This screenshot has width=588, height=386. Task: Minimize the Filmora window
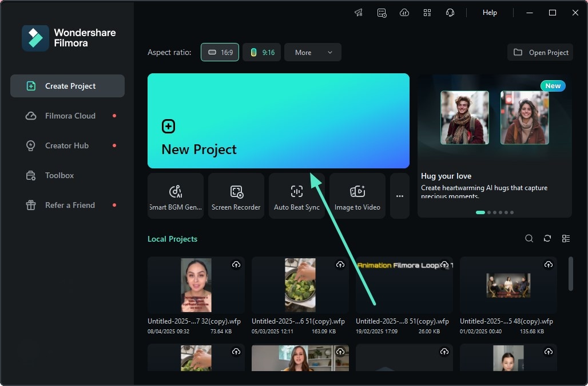[x=530, y=13]
